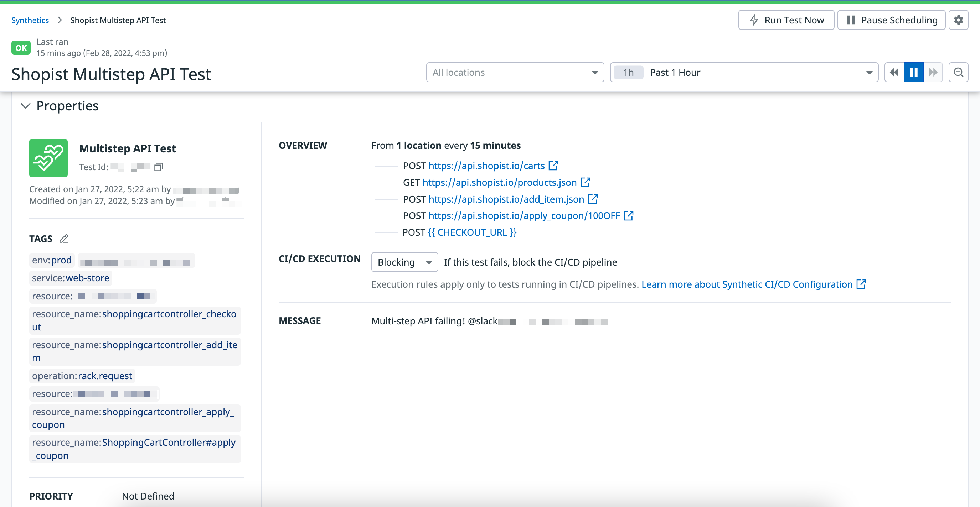Open external link icon for carts URL
Screen dimensions: 980x507
point(553,166)
